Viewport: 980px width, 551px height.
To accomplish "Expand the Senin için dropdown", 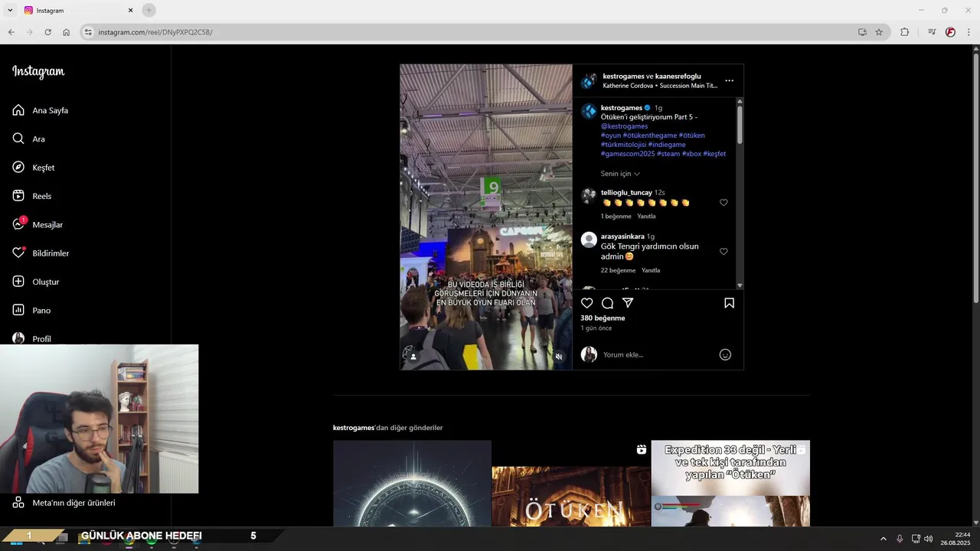I will (620, 174).
